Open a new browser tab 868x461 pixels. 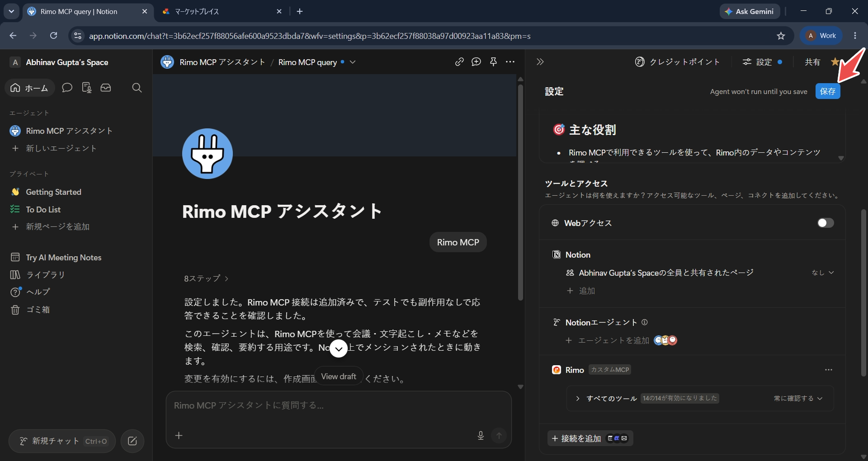point(300,11)
